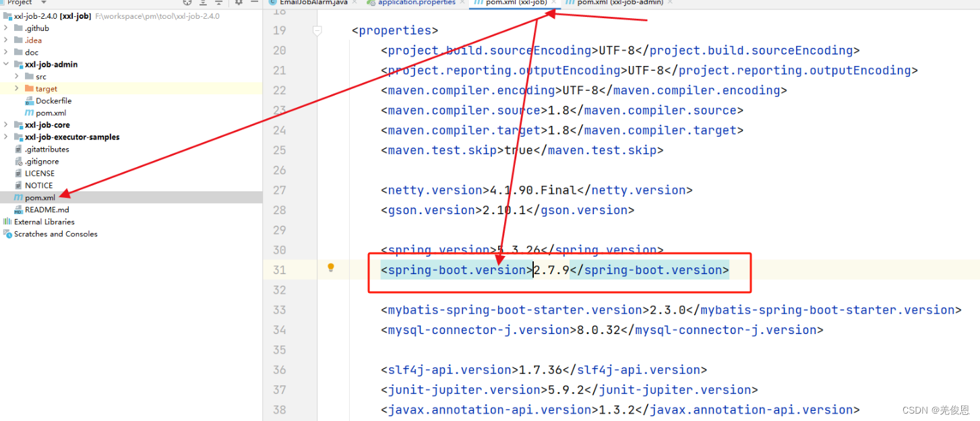This screenshot has width=980, height=421.
Task: Click the xxl-job-2.4.0 project root icon
Action: [x=7, y=16]
